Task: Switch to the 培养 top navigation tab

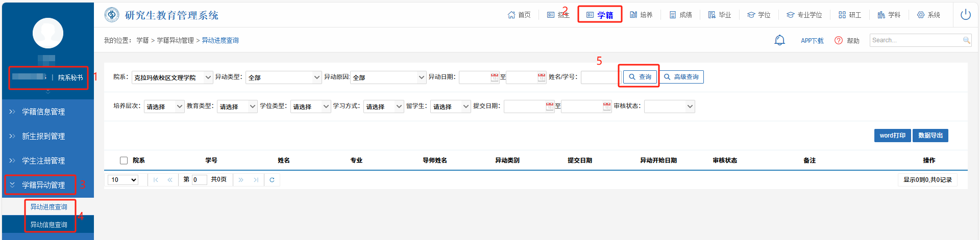Action: 641,15
